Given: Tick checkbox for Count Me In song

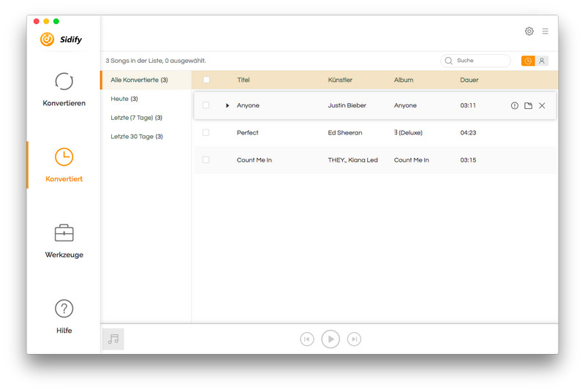Looking at the screenshot, I should [x=205, y=159].
